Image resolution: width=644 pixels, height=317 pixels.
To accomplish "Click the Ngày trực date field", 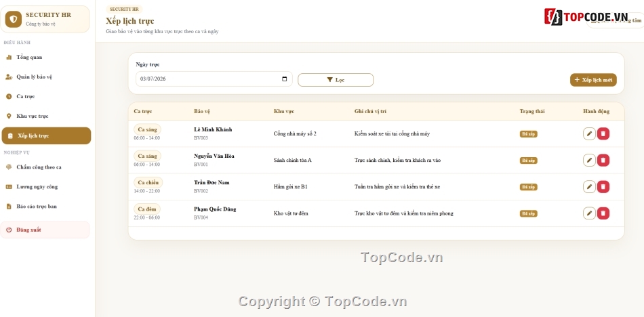I will coord(214,79).
